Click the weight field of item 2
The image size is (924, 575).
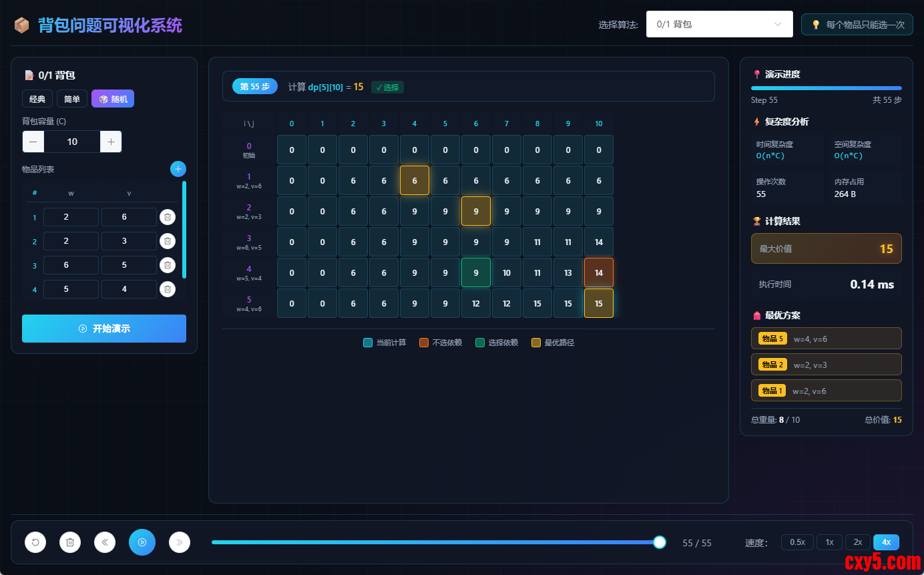[71, 241]
